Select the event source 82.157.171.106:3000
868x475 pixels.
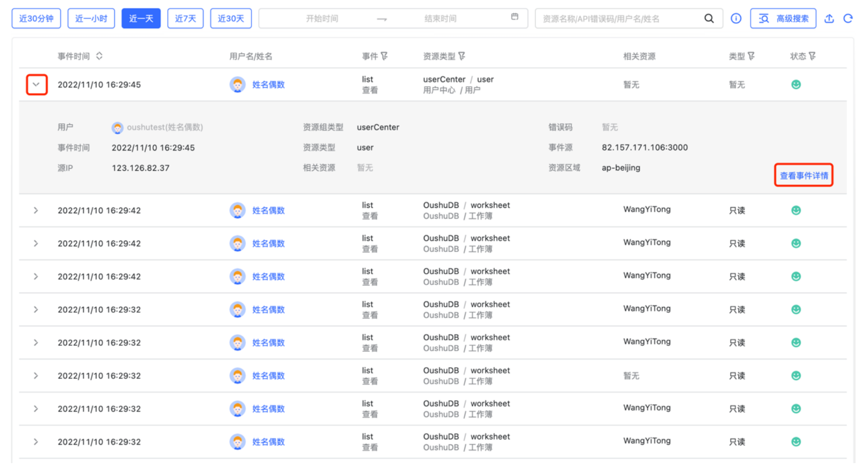(x=644, y=147)
